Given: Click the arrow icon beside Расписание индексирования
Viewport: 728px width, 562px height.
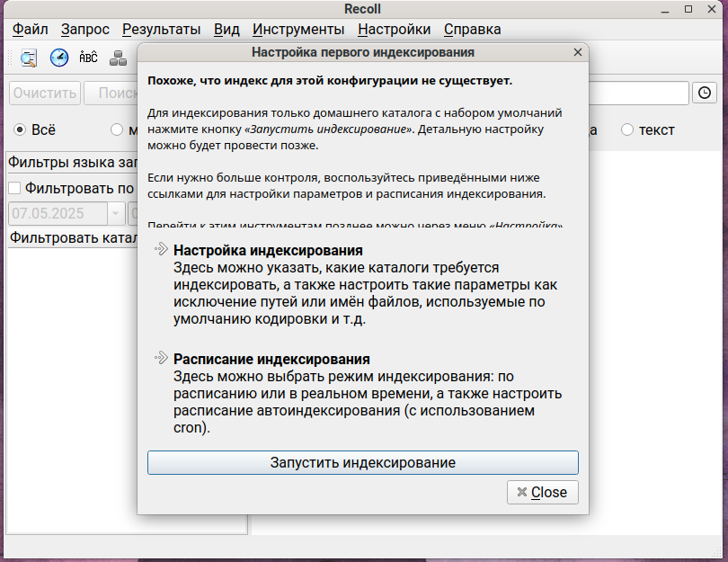Looking at the screenshot, I should click(x=161, y=358).
